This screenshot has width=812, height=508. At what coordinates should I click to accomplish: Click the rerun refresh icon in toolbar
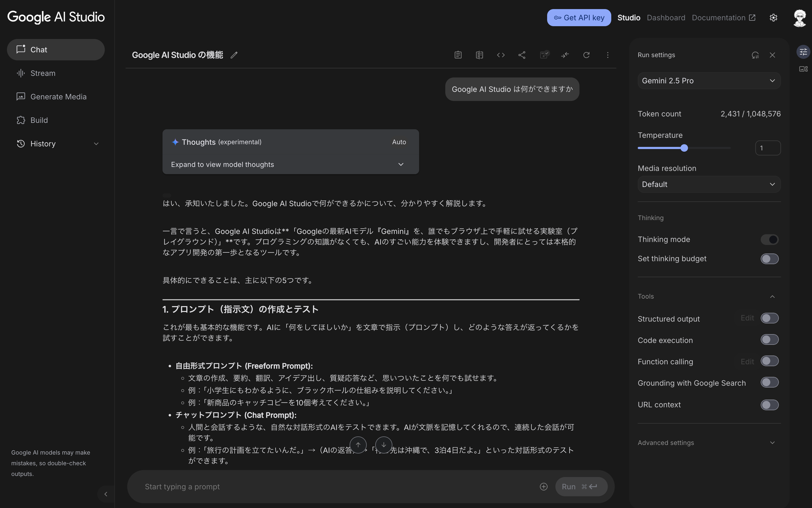(586, 55)
